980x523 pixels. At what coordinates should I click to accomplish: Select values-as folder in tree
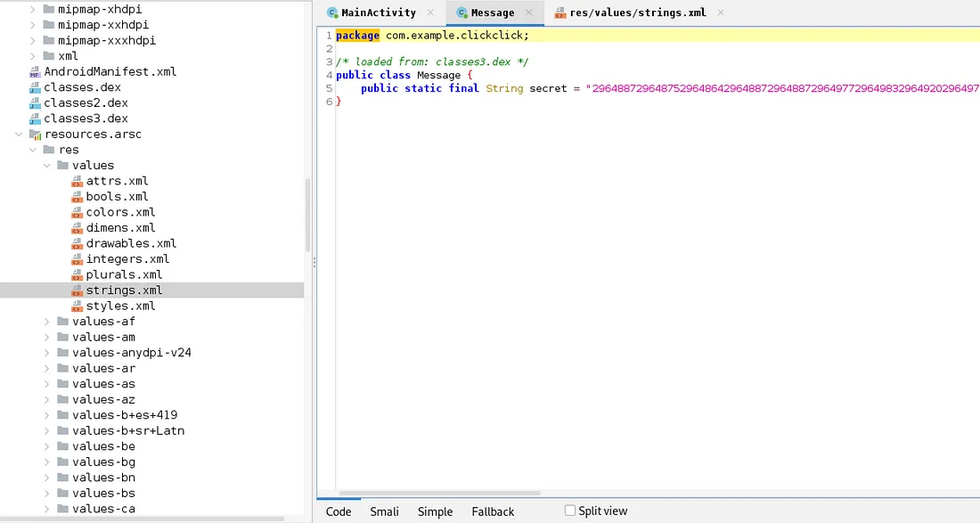click(x=103, y=384)
